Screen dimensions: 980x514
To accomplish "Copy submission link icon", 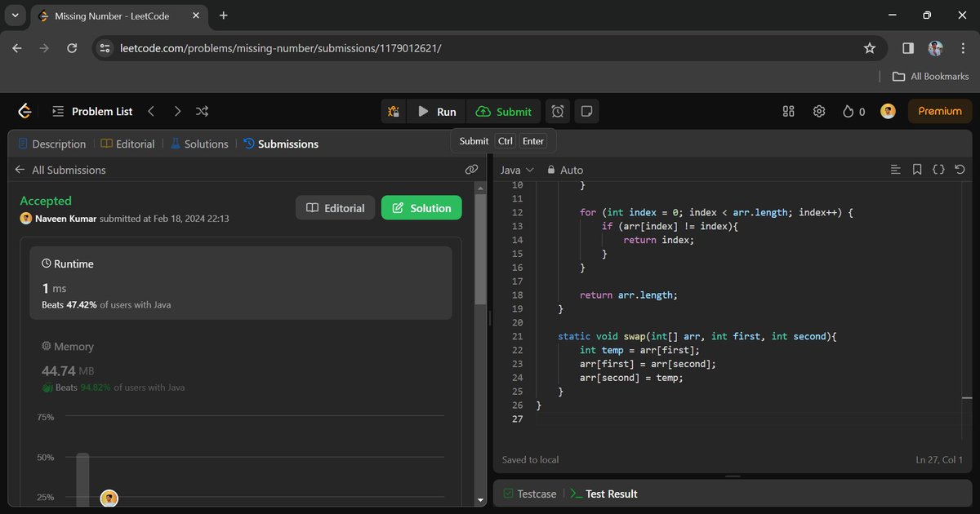I will [471, 170].
